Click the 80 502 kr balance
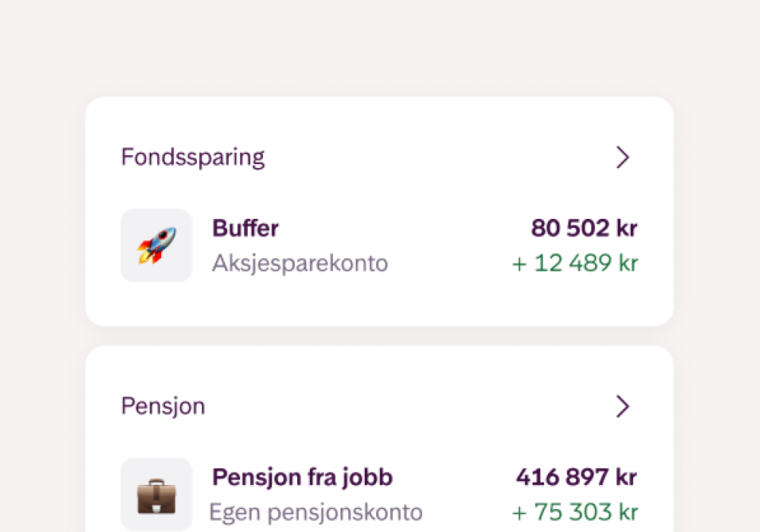This screenshot has height=532, width=760. click(x=584, y=228)
